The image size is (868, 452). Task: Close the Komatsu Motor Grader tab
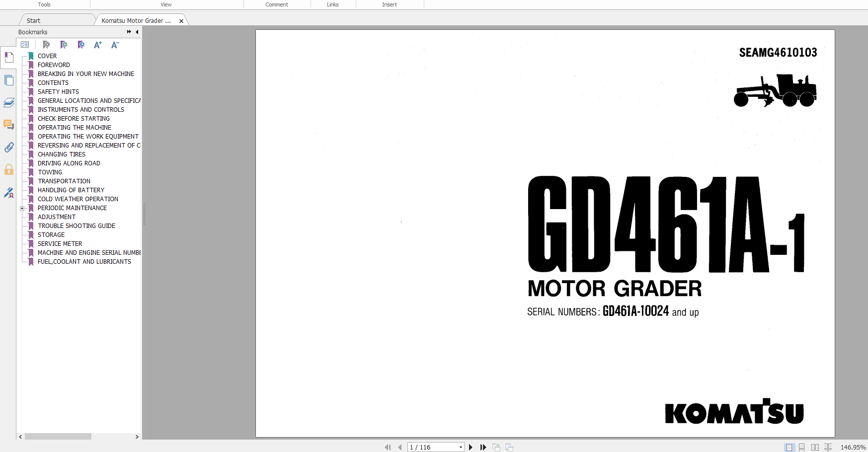[x=181, y=21]
